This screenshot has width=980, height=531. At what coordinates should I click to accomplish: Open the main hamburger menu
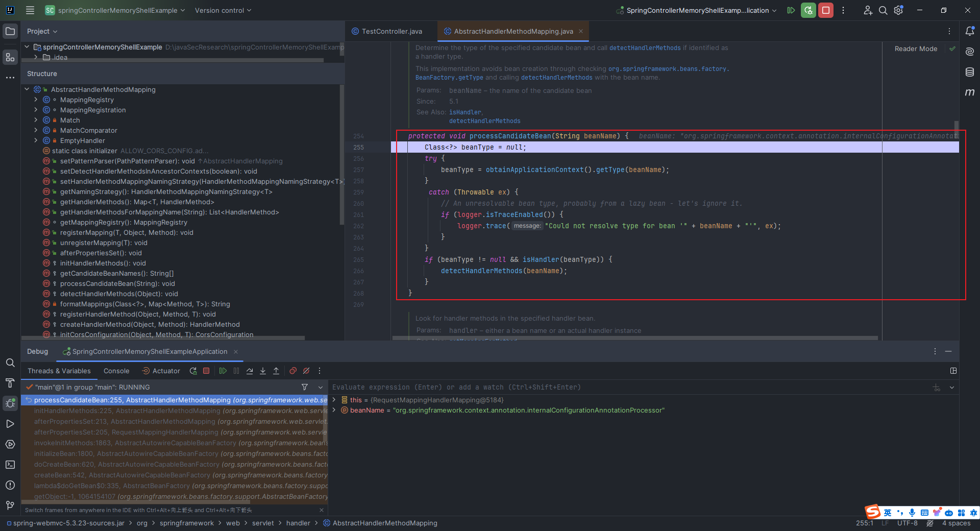point(30,10)
